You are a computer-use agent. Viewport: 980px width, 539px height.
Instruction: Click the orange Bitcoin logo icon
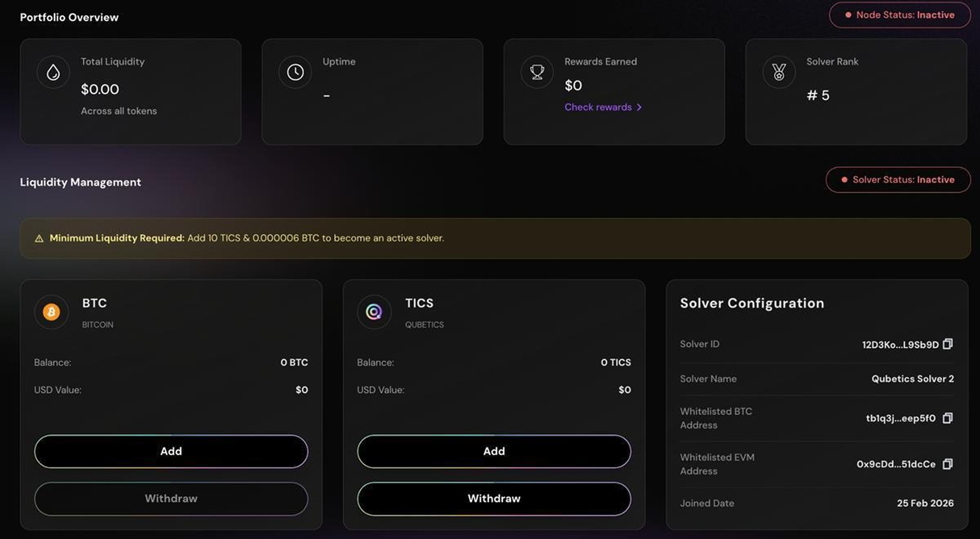click(51, 312)
